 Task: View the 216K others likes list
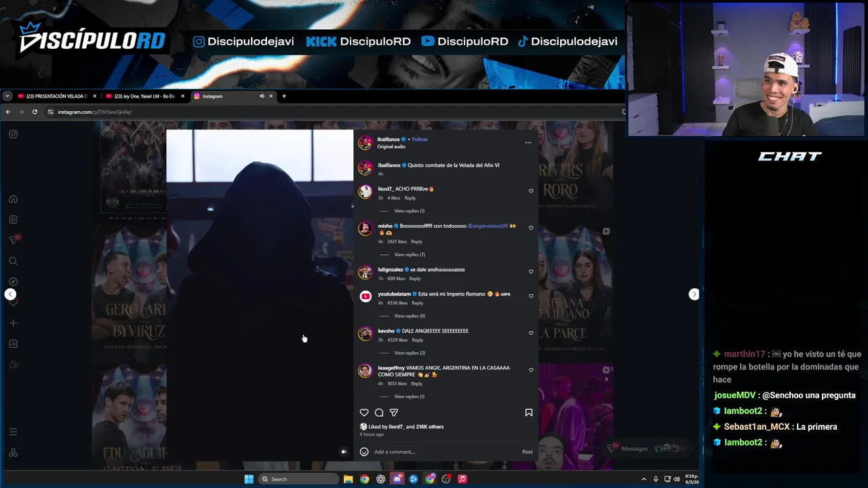(430, 427)
